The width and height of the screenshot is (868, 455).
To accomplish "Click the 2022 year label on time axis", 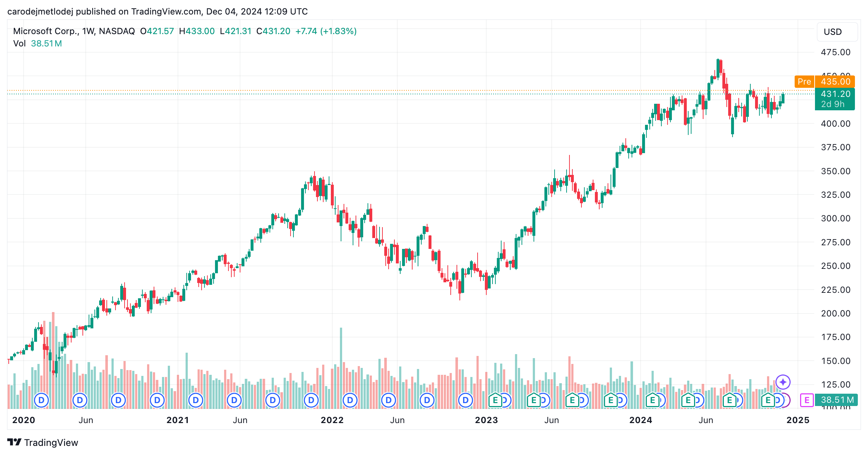I will [x=332, y=420].
